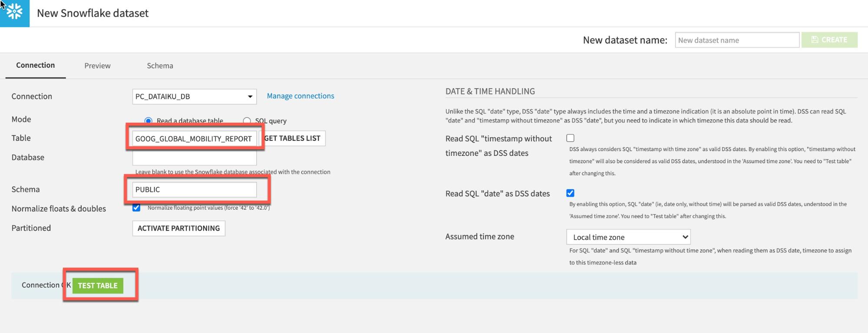Choose the SQL query mode radio button
Viewport: 868px width, 333px height.
[x=247, y=121]
